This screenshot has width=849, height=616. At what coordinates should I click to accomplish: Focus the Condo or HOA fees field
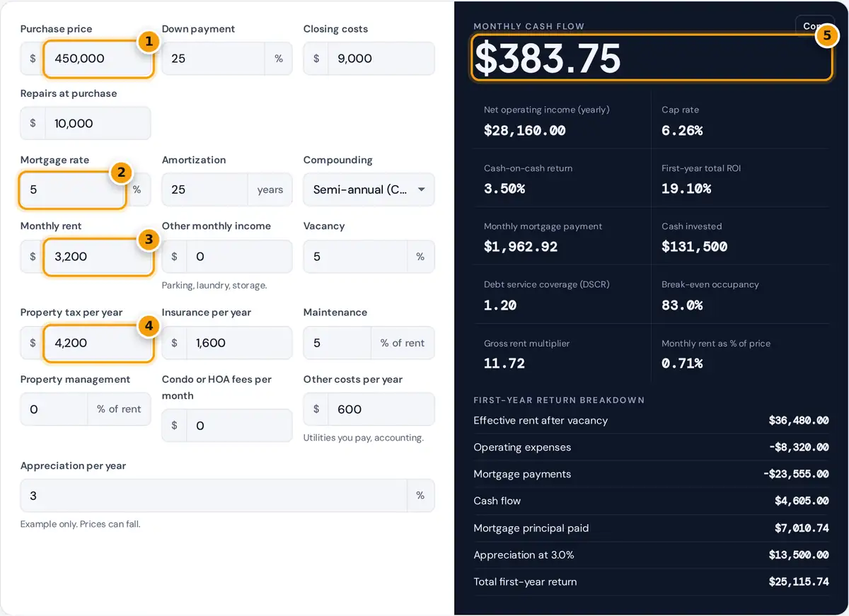[x=239, y=426]
